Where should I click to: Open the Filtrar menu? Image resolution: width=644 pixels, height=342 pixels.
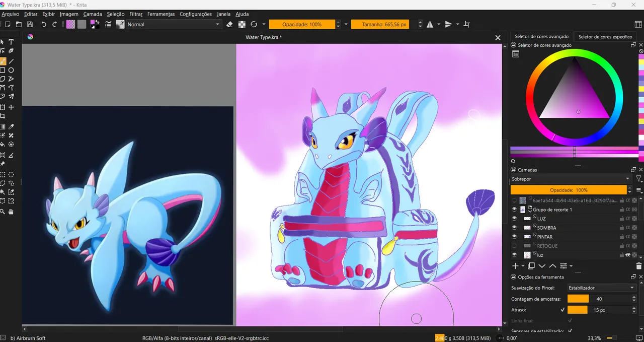coord(136,14)
